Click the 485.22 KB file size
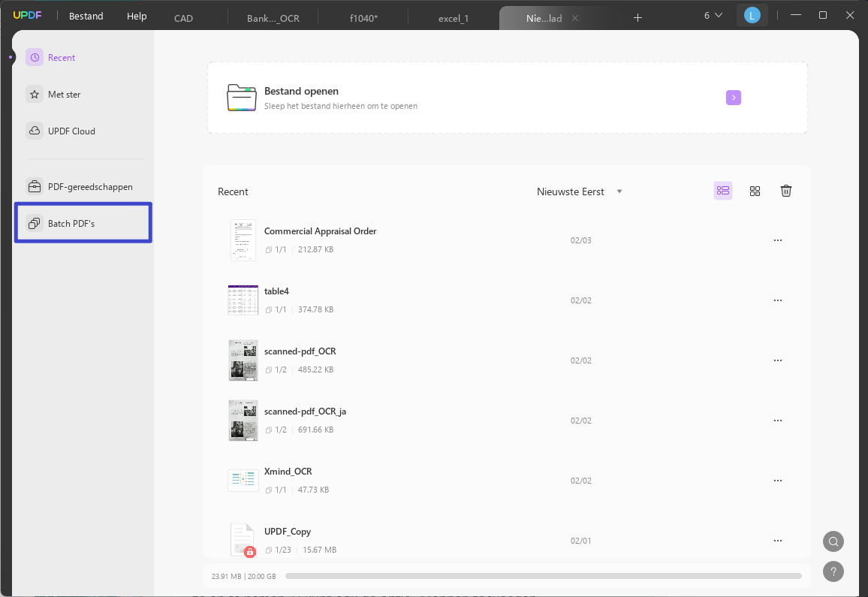 (315, 369)
